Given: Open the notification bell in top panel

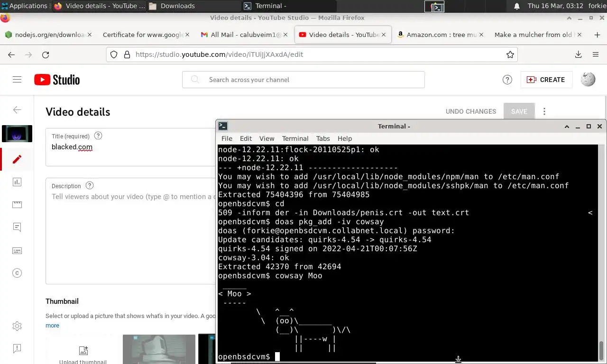Looking at the screenshot, I should point(517,6).
